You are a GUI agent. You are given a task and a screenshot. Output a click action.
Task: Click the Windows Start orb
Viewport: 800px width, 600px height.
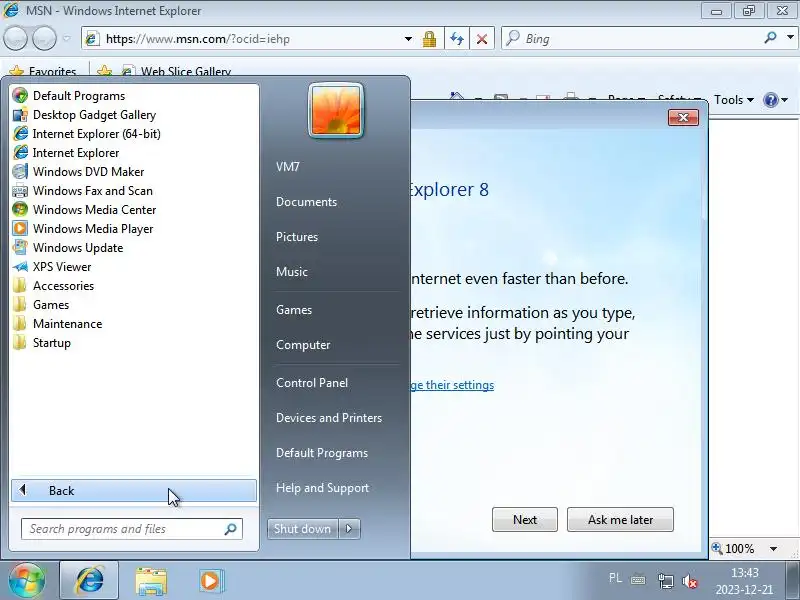point(27,580)
